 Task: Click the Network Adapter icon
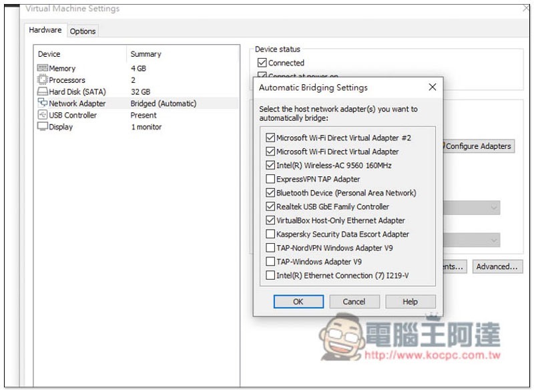(43, 104)
